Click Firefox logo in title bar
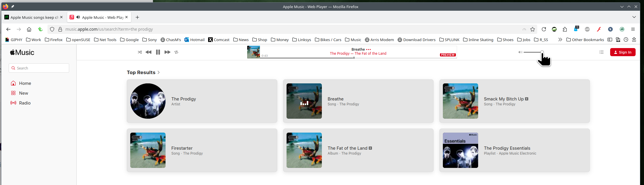The image size is (644, 185). [x=5, y=6]
